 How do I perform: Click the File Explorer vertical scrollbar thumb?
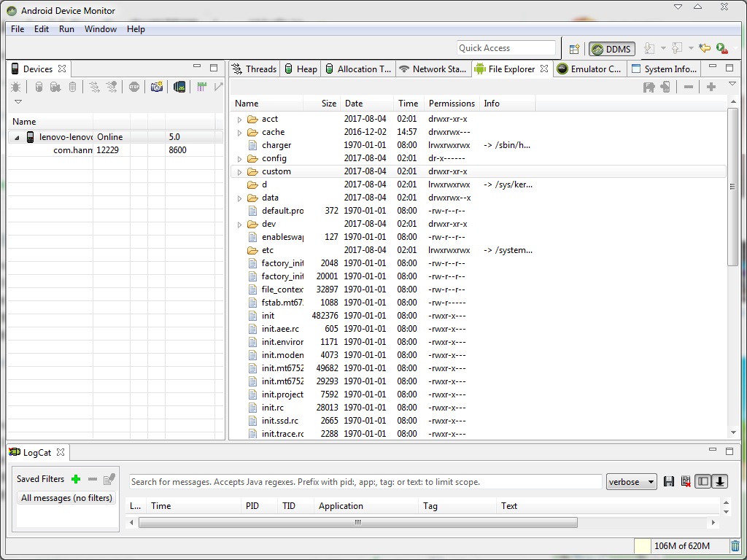pyautogui.click(x=732, y=187)
